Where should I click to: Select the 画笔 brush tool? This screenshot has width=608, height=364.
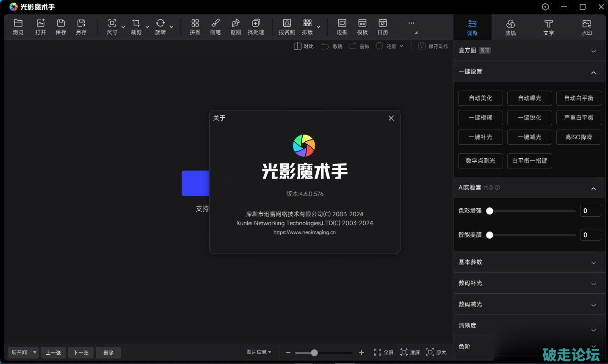[x=215, y=26]
